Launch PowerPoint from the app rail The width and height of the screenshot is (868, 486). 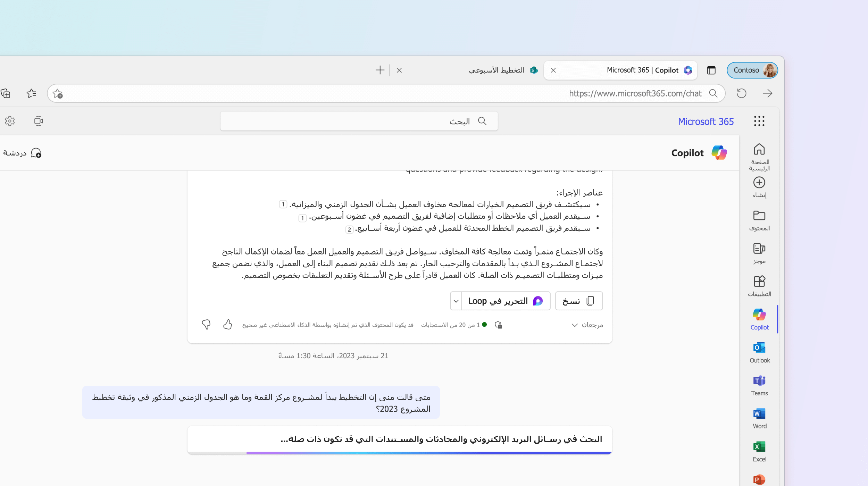click(759, 479)
